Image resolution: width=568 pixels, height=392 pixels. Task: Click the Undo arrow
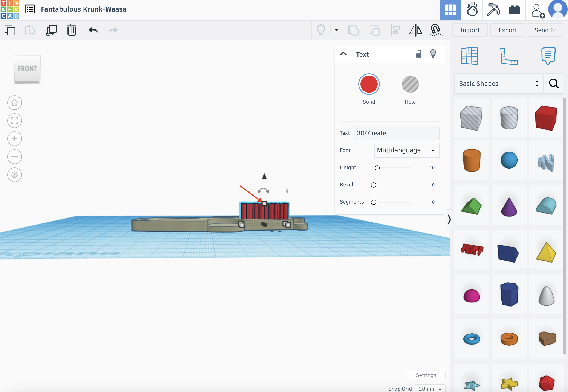click(x=93, y=30)
